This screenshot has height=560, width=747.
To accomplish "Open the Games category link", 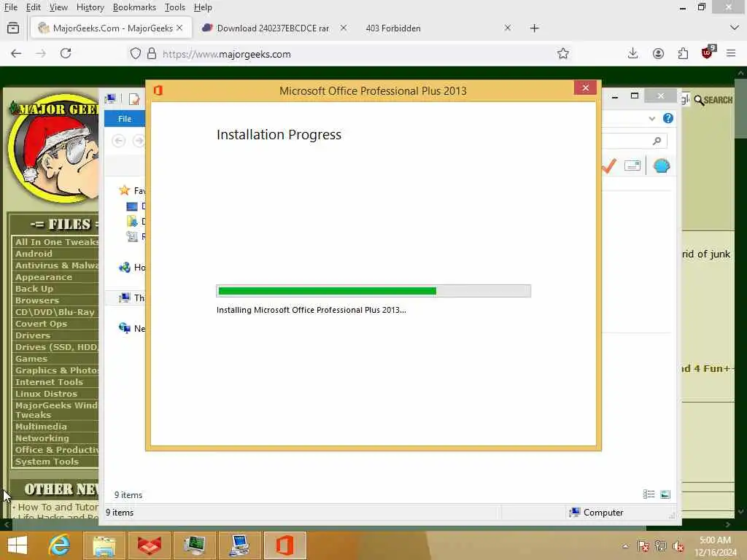I will (x=31, y=359).
